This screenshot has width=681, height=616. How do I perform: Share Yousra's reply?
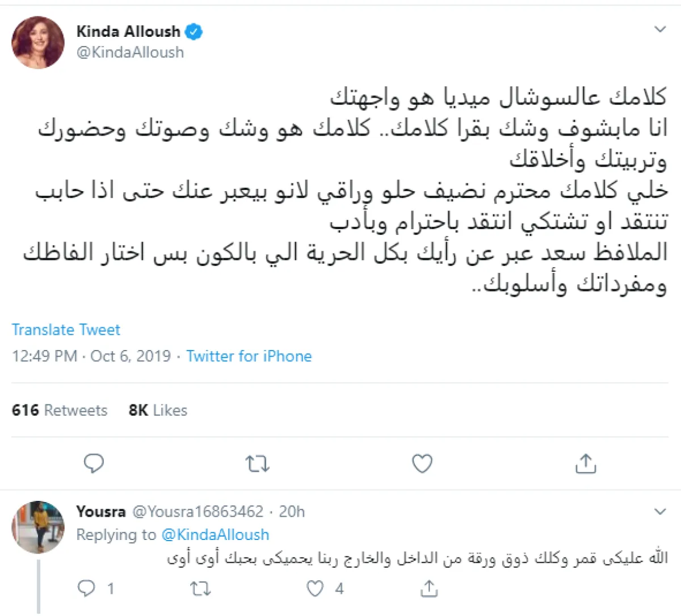429,589
